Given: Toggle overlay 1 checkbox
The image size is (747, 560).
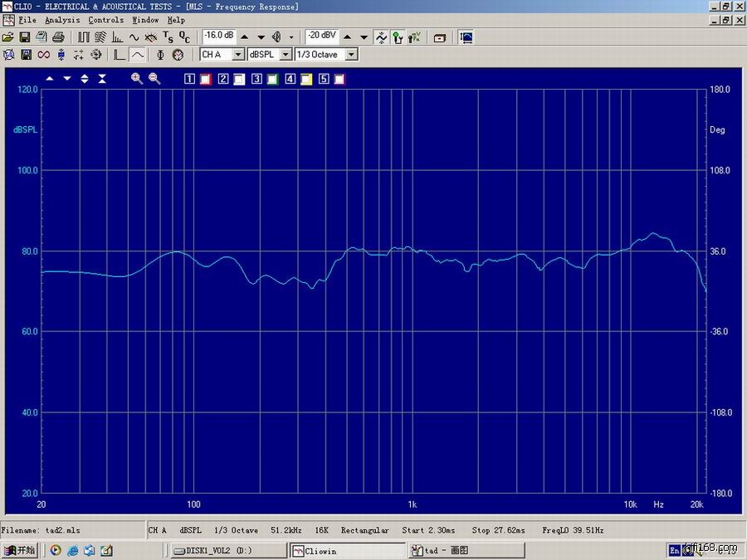Looking at the screenshot, I should tap(205, 80).
